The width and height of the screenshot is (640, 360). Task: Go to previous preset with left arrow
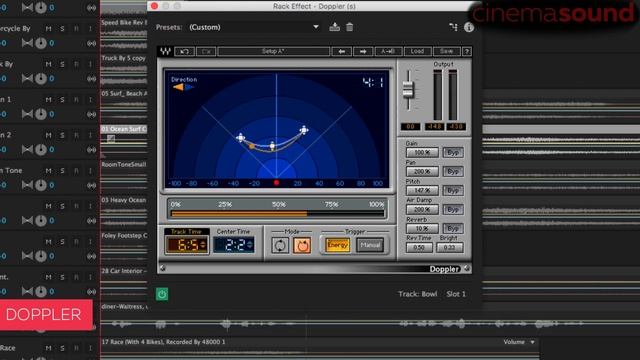(342, 51)
